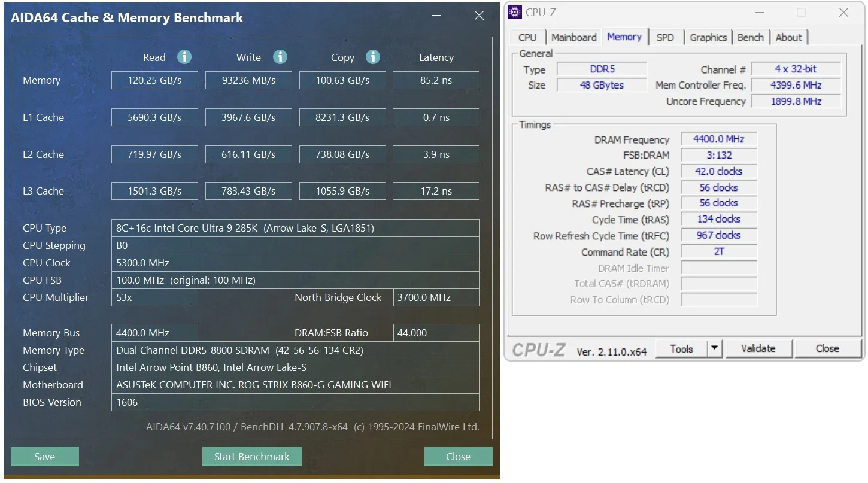Open the Tools dropdown arrow in CPU-Z
The width and height of the screenshot is (868, 483).
[715, 348]
